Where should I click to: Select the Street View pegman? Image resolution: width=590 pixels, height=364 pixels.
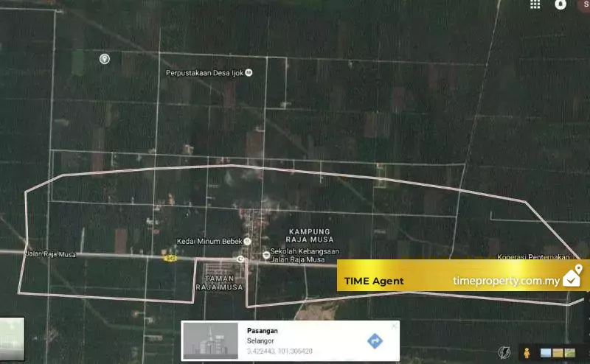pos(527,352)
